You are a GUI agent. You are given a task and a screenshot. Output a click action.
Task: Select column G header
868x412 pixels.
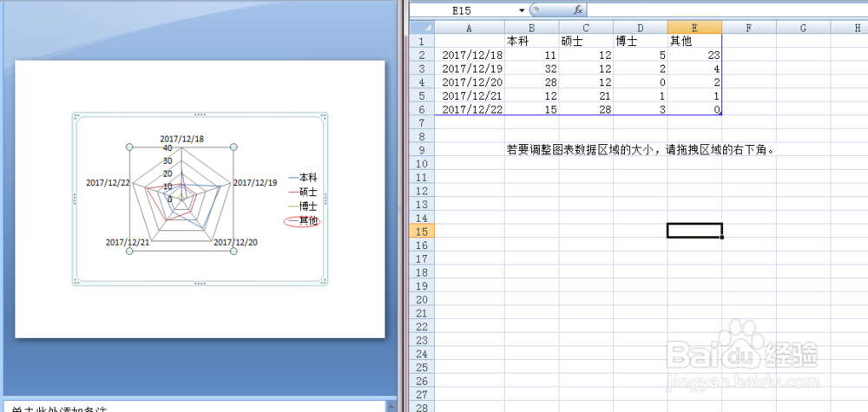pyautogui.click(x=803, y=28)
